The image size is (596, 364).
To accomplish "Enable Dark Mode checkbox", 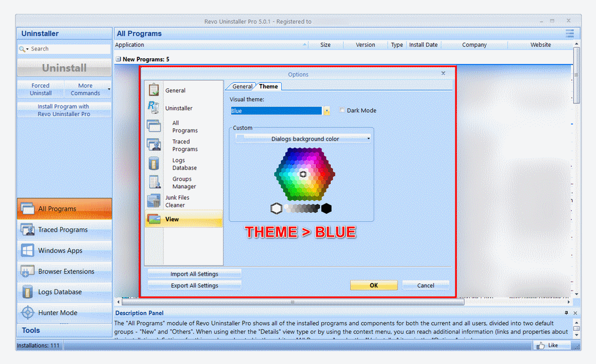I will (x=342, y=110).
